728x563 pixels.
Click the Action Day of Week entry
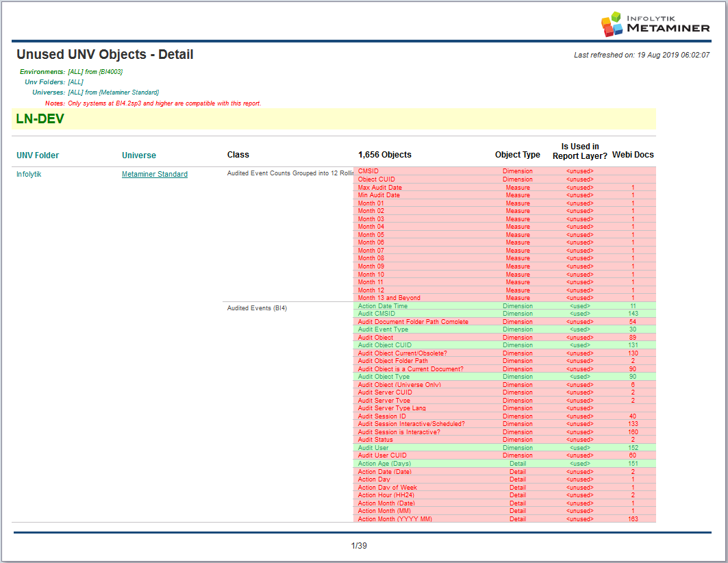coord(387,488)
